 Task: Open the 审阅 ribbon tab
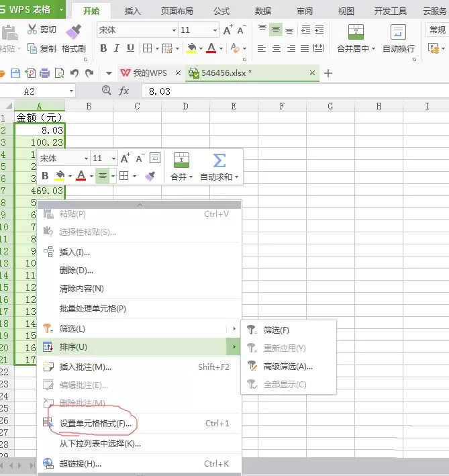[x=304, y=11]
